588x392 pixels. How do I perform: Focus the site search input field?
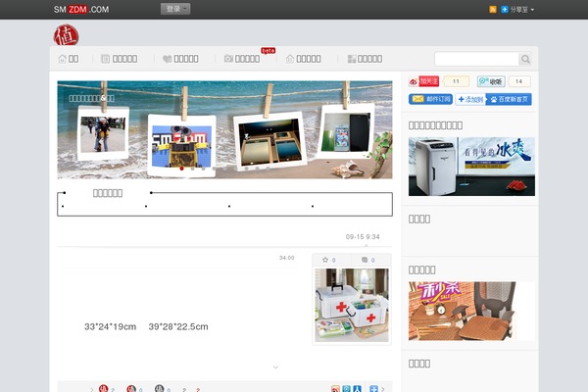pyautogui.click(x=476, y=59)
